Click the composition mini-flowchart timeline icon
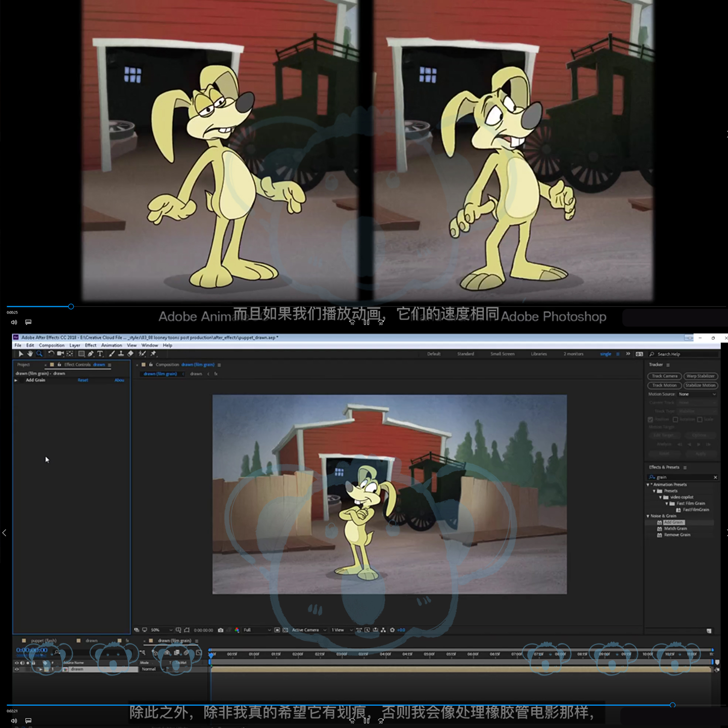Viewport: 728px width, 728px height. [x=143, y=653]
